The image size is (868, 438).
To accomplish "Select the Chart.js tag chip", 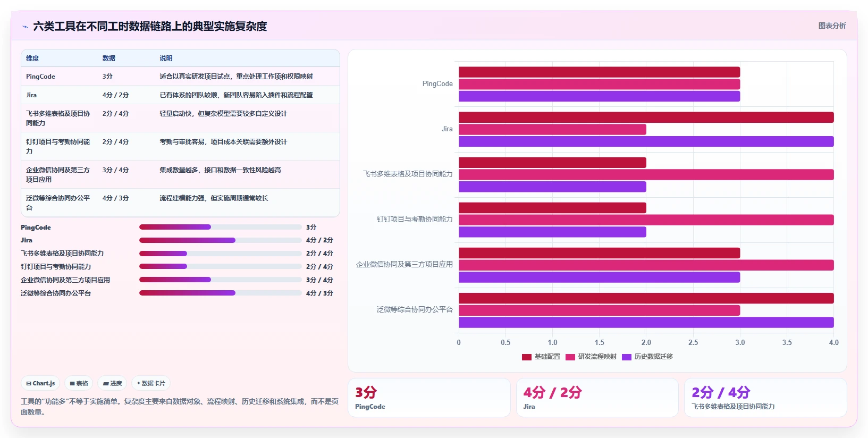I will 40,383.
